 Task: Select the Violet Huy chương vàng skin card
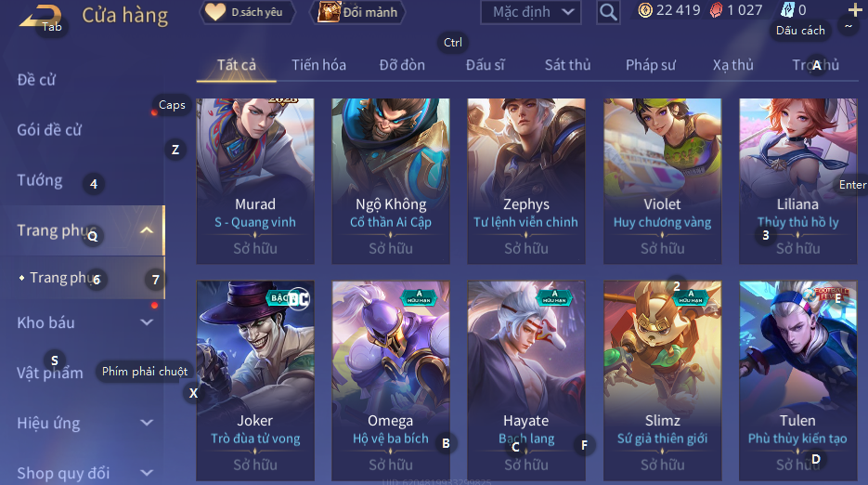[x=663, y=181]
